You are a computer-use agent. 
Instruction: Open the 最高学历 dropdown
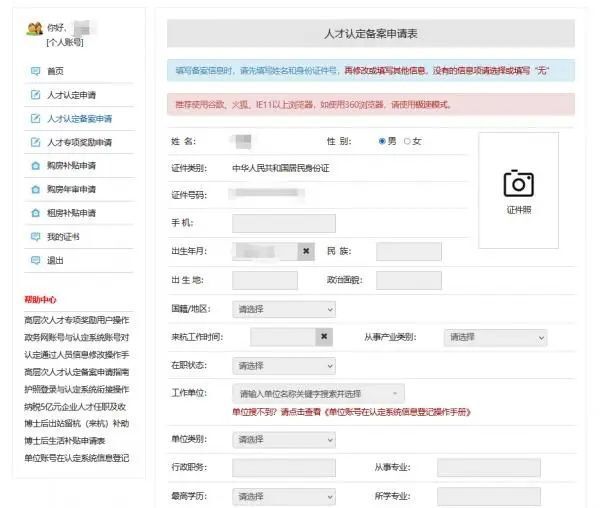284,497
